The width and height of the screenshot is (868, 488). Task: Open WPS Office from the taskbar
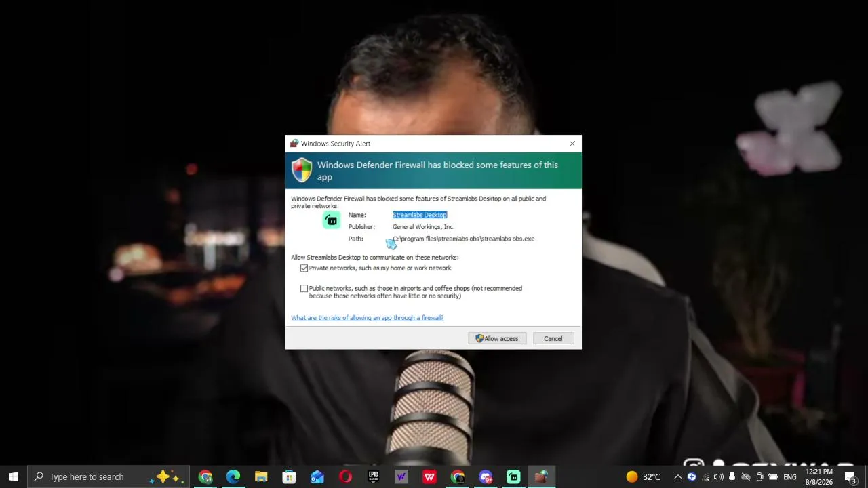click(429, 476)
